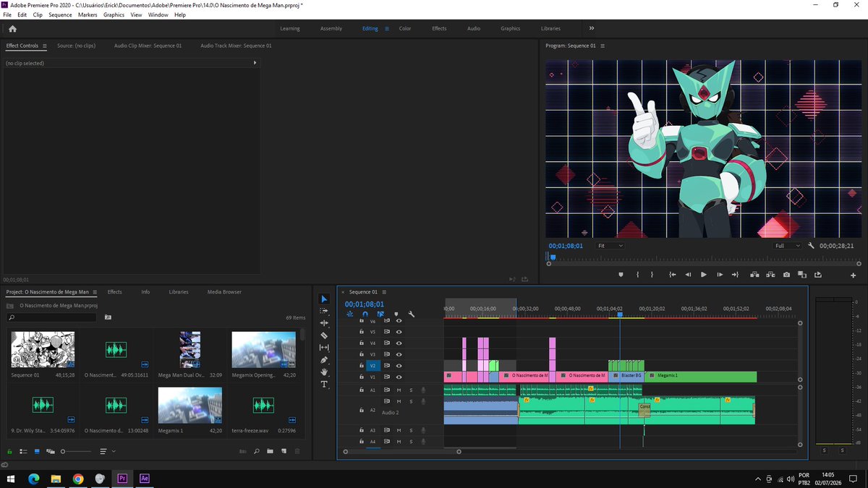This screenshot has width=868, height=488.
Task: Toggle project writable lock icon
Action: [10, 451]
